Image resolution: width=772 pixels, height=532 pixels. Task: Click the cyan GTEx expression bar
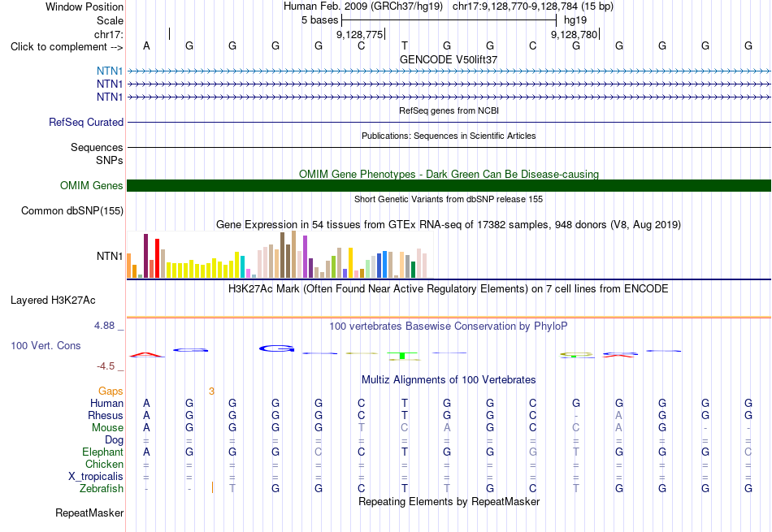pos(242,266)
